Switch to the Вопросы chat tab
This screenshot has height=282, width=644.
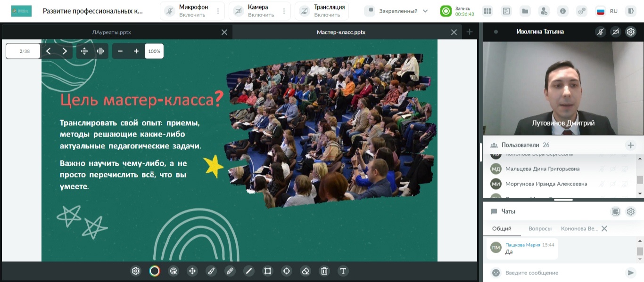pos(540,228)
